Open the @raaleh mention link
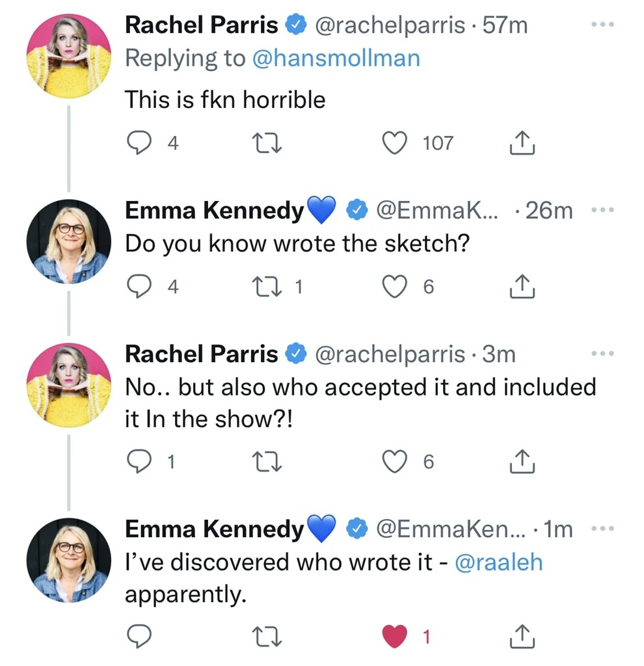644x666 pixels. [x=499, y=563]
